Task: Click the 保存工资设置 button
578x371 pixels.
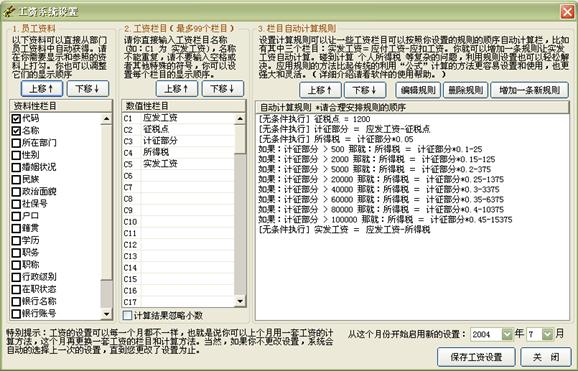Action: (476, 357)
